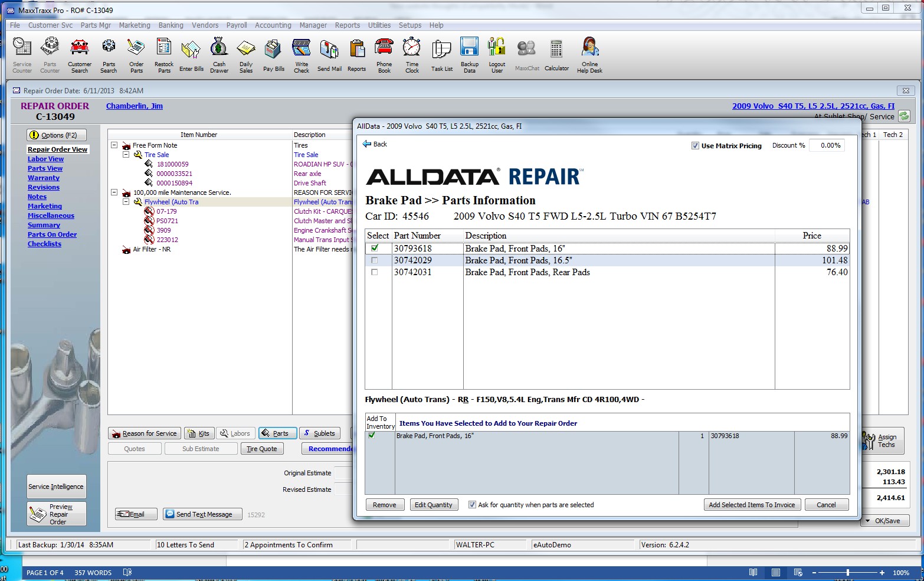Toggle Ask for quantity when parts are selected
The image size is (924, 581).
tap(472, 505)
